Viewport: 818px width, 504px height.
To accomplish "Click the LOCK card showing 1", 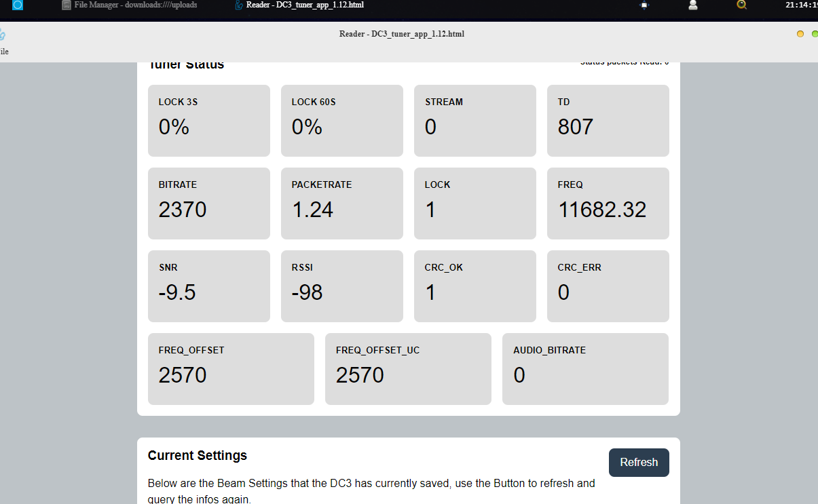I will [x=475, y=203].
